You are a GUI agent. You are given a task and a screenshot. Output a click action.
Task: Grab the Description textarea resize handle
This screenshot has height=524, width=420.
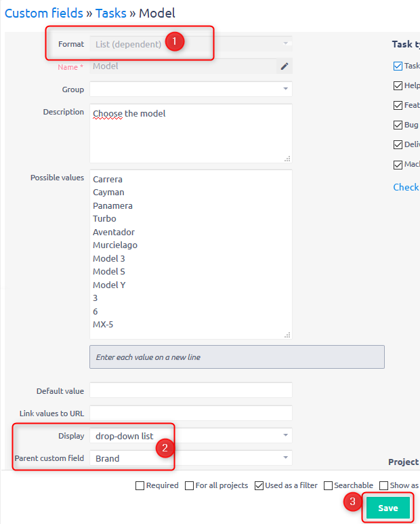pyautogui.click(x=287, y=159)
